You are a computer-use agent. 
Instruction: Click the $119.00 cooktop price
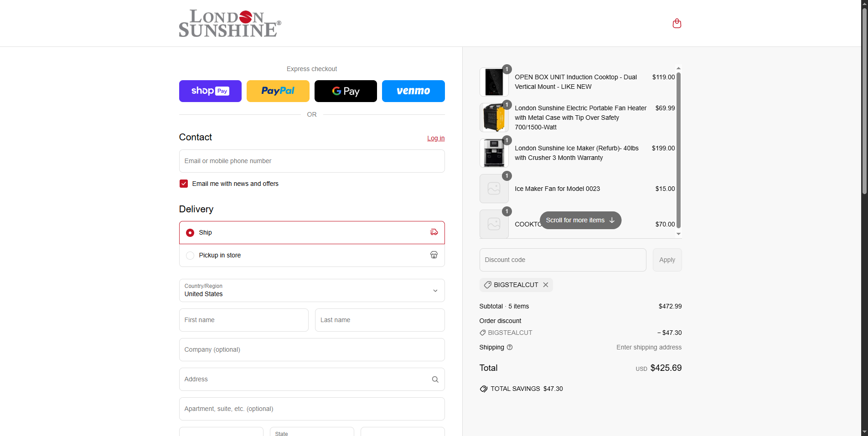pos(663,77)
